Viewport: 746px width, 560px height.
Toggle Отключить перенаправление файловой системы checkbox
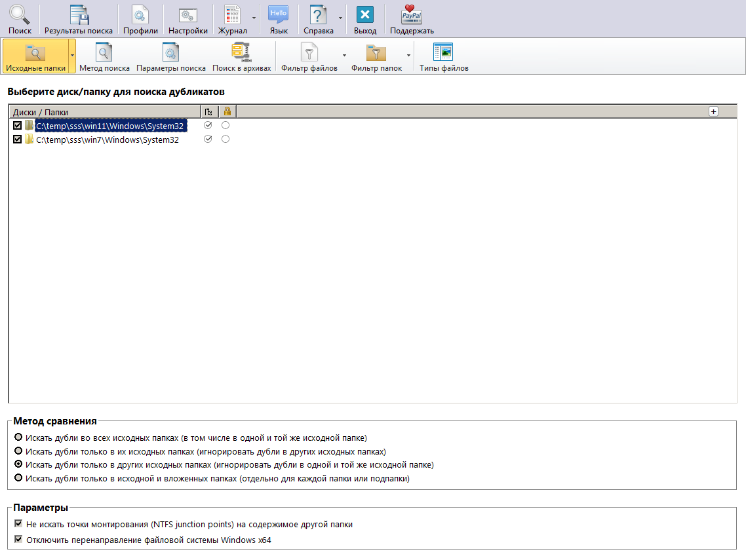pyautogui.click(x=18, y=540)
